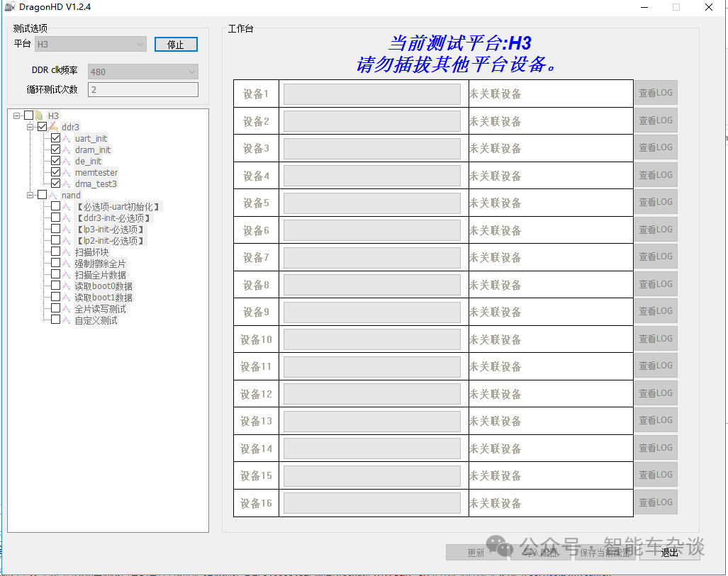This screenshot has width=728, height=576.
Task: Close the DragonHD window
Action: point(709,7)
